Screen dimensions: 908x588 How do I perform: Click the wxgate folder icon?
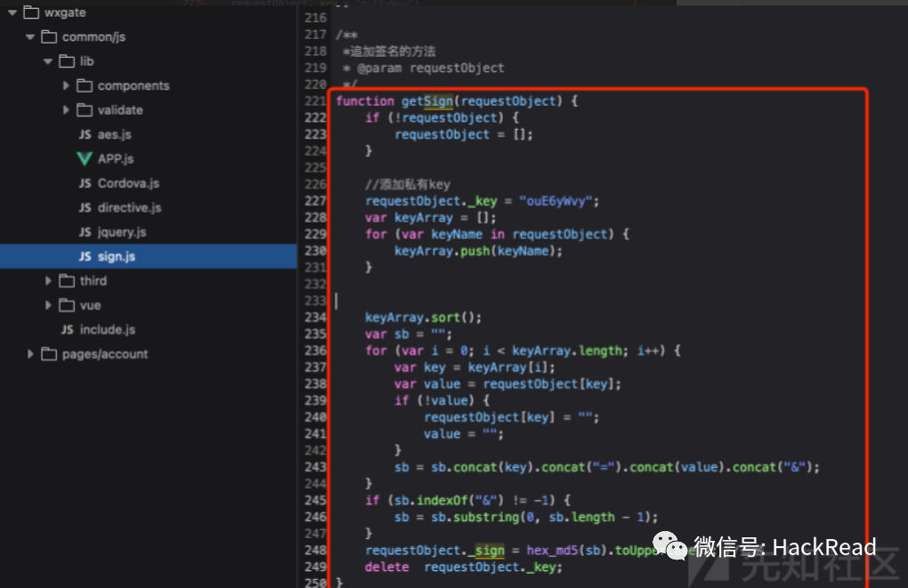click(x=31, y=12)
